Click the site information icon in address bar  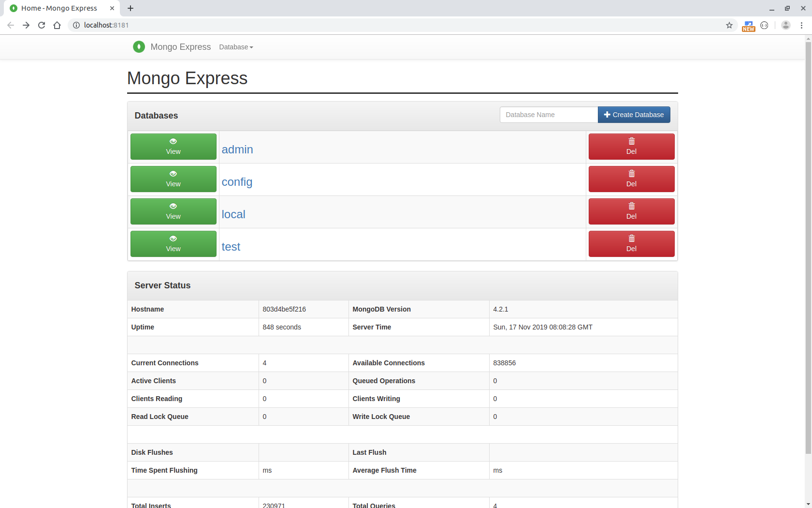pyautogui.click(x=76, y=25)
